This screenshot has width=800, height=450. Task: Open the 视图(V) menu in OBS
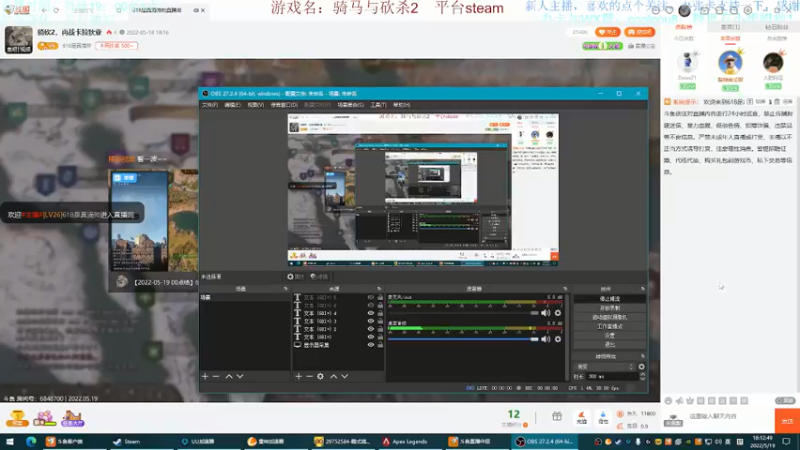[x=256, y=105]
